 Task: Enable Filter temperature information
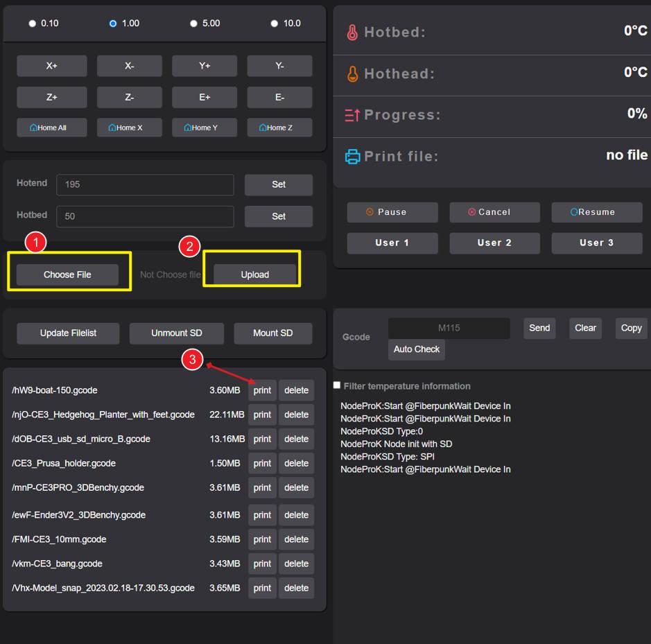click(336, 385)
